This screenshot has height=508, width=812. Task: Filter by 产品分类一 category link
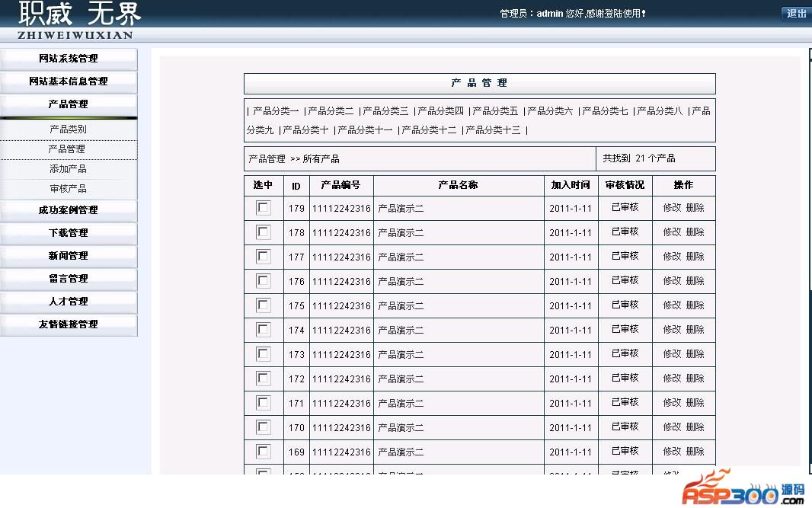click(x=276, y=111)
